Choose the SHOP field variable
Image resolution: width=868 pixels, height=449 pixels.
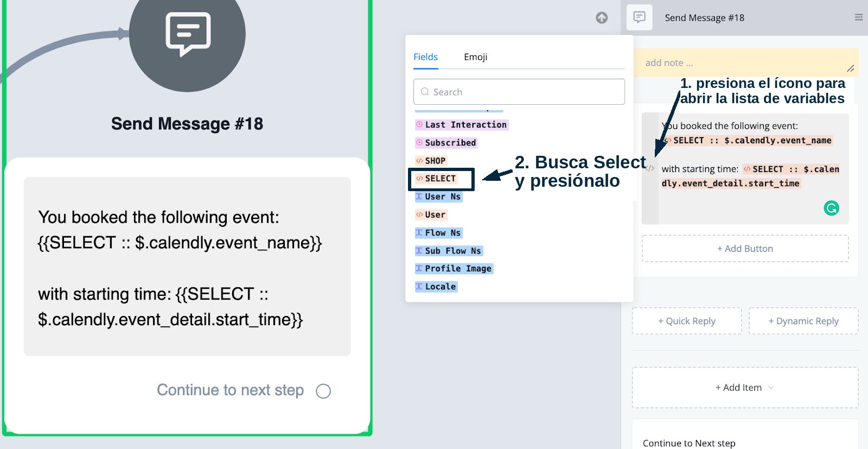pos(431,161)
